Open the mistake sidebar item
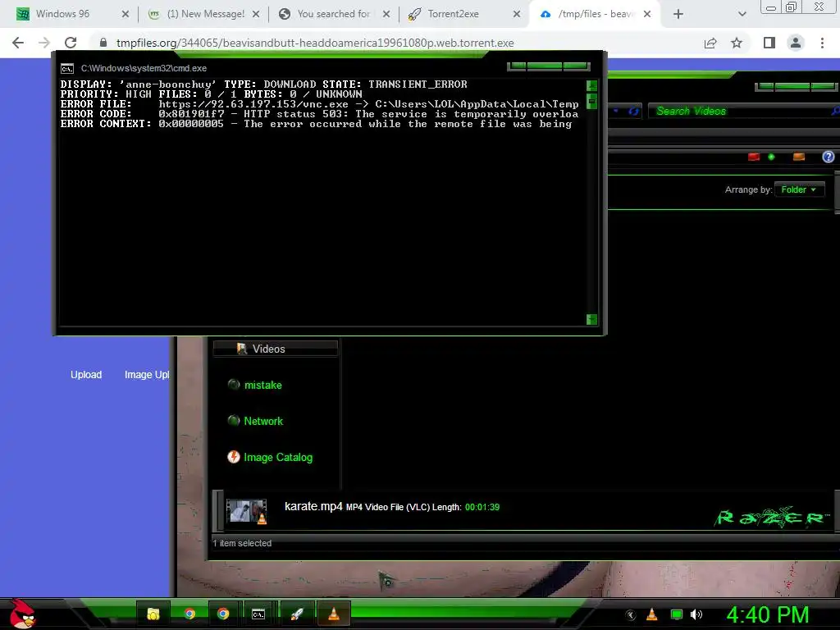The width and height of the screenshot is (840, 630). [x=262, y=386]
